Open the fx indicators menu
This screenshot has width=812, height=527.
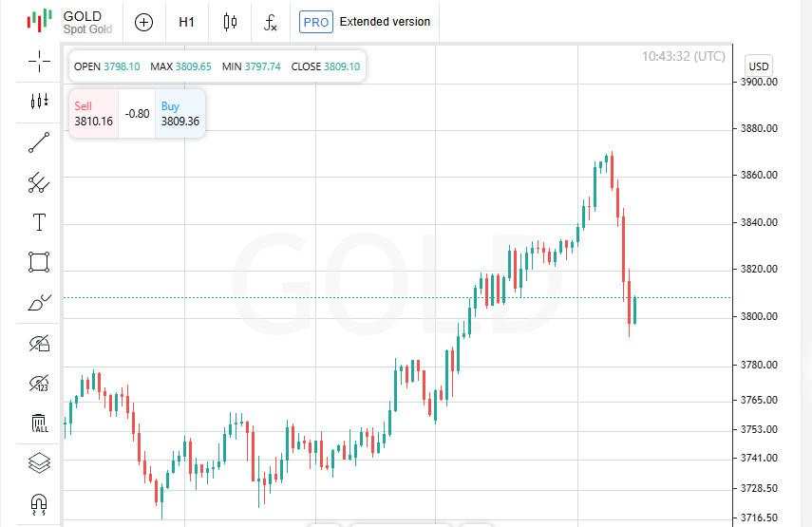(x=271, y=22)
